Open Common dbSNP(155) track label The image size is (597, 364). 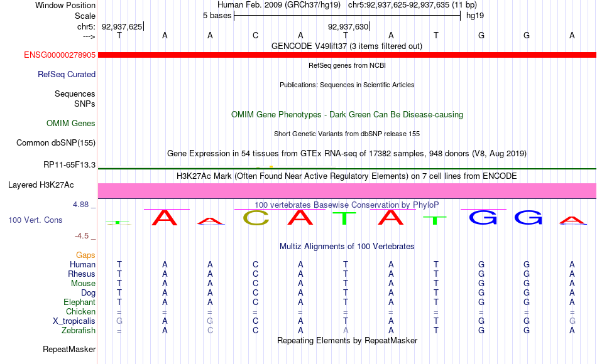(x=56, y=143)
